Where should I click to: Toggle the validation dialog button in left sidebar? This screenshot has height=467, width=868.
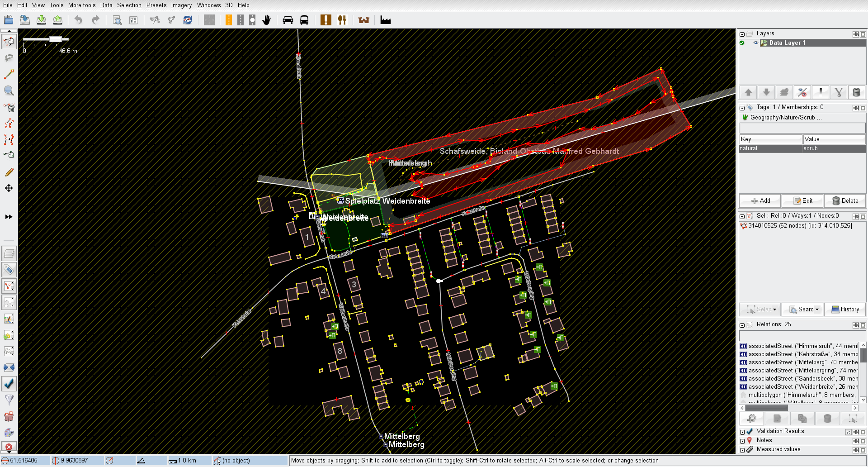(x=9, y=384)
